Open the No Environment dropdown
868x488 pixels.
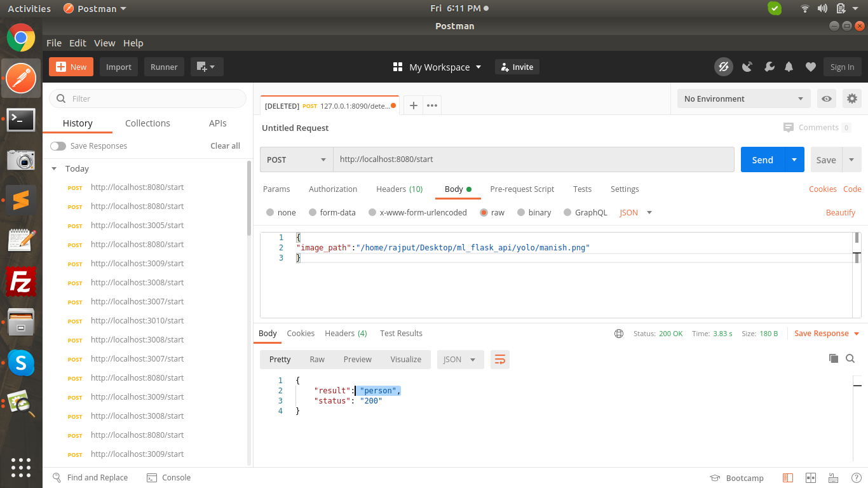tap(742, 98)
